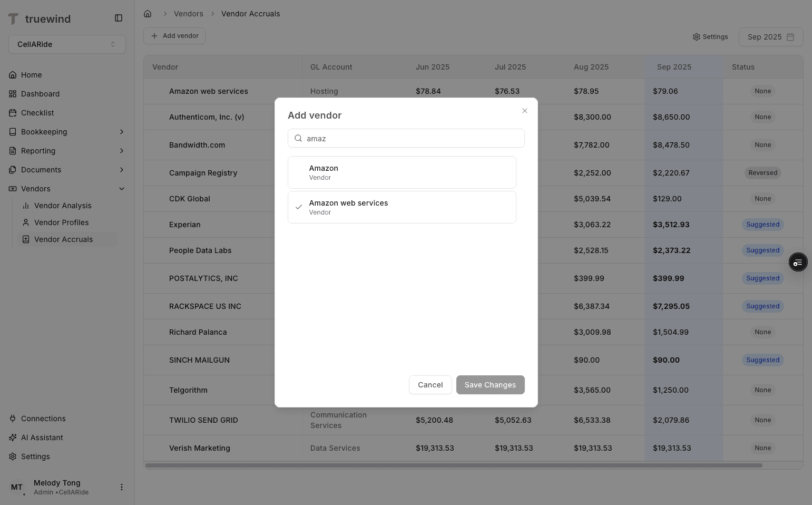The height and width of the screenshot is (505, 812).
Task: Click the search magnifier icon in dialog
Action: (298, 138)
